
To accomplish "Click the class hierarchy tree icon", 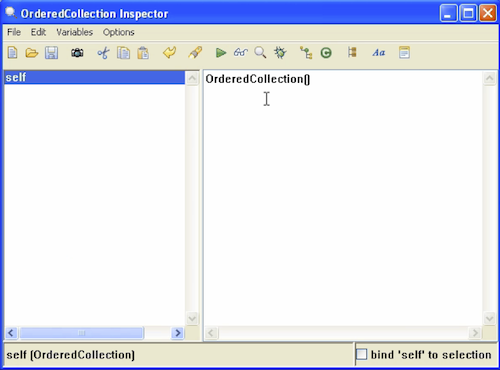I will click(x=306, y=53).
